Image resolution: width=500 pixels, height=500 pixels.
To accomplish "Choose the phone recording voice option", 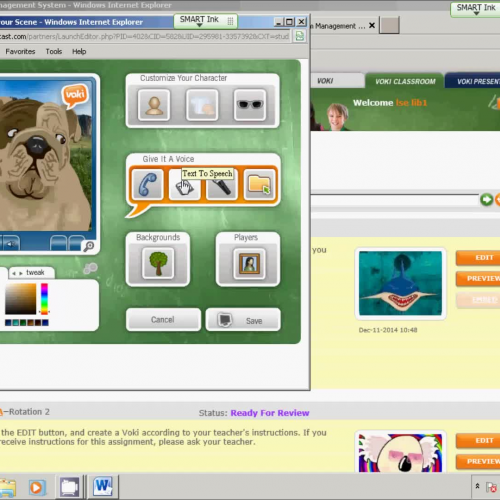I will tap(147, 184).
